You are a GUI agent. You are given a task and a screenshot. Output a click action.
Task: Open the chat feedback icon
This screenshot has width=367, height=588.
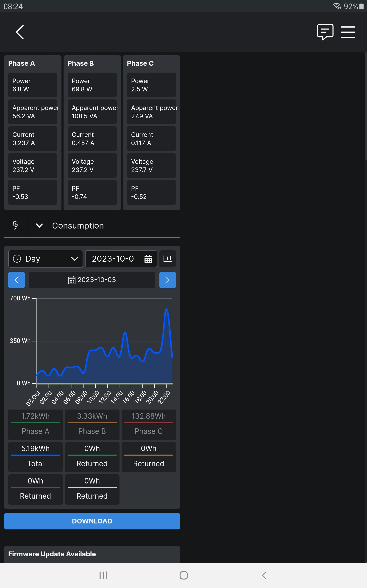(x=325, y=32)
